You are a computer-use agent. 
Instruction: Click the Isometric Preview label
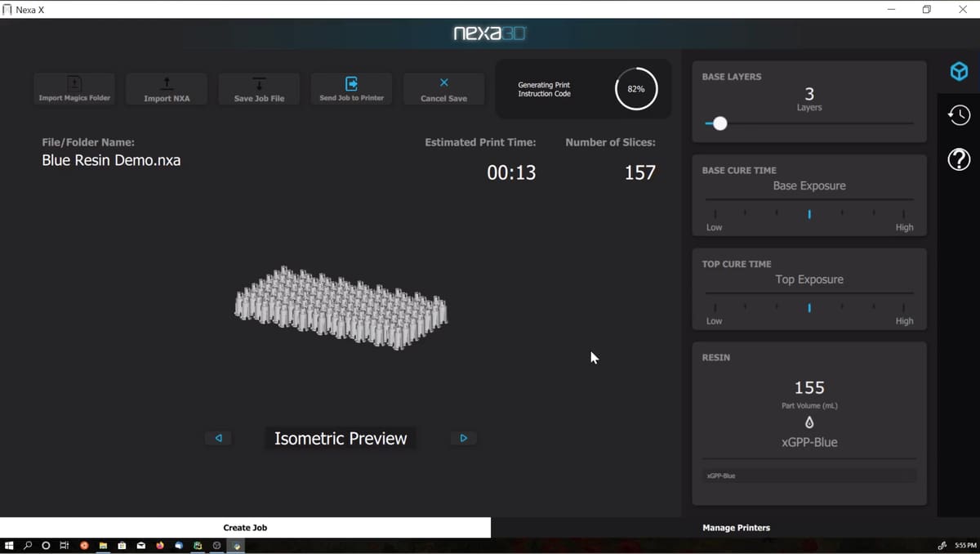(341, 438)
